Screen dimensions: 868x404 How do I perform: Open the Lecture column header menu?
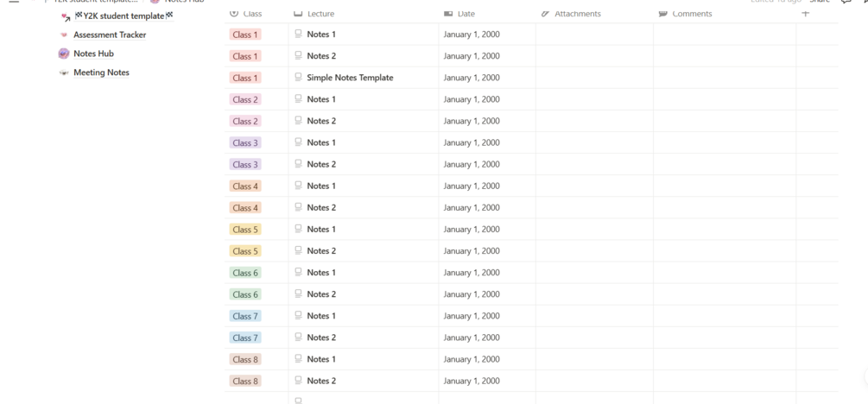click(320, 14)
